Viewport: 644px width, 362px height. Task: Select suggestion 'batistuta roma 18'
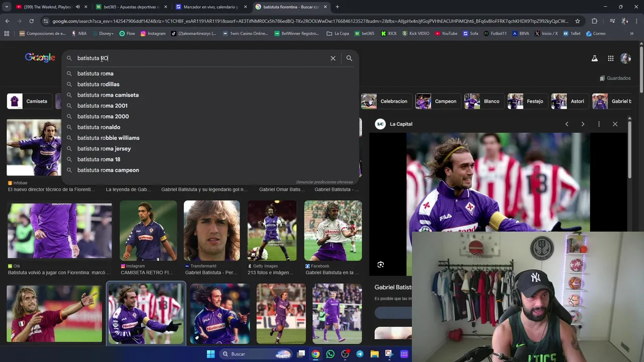click(210, 159)
